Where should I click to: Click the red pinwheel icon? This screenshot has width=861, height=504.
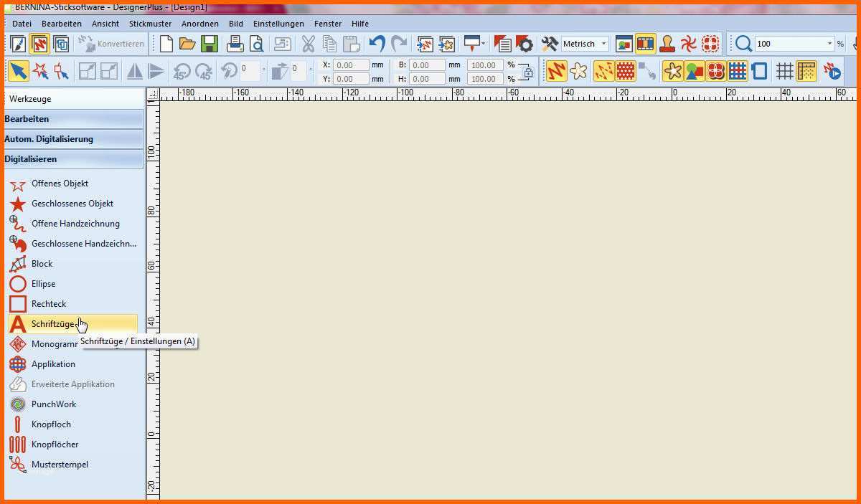pyautogui.click(x=689, y=44)
